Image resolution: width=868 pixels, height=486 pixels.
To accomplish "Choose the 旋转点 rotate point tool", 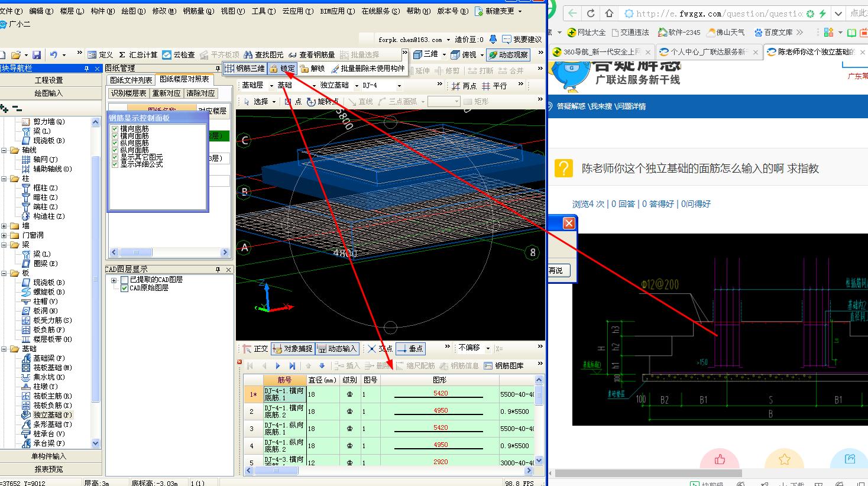I will click(x=323, y=102).
